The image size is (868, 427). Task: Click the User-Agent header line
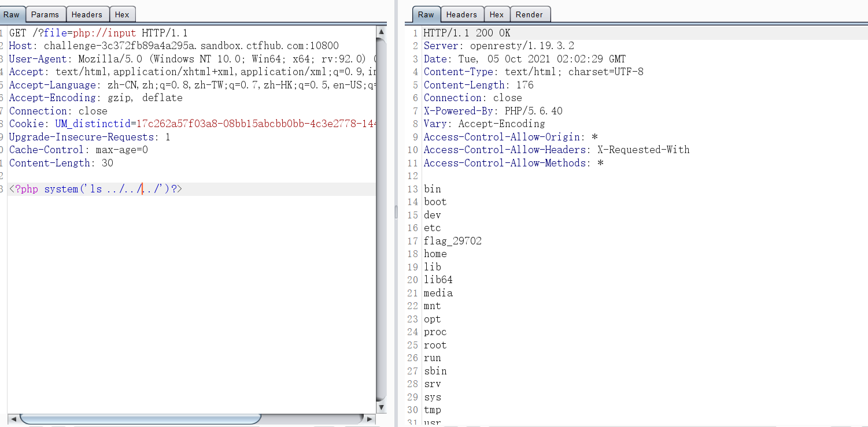[x=193, y=59]
